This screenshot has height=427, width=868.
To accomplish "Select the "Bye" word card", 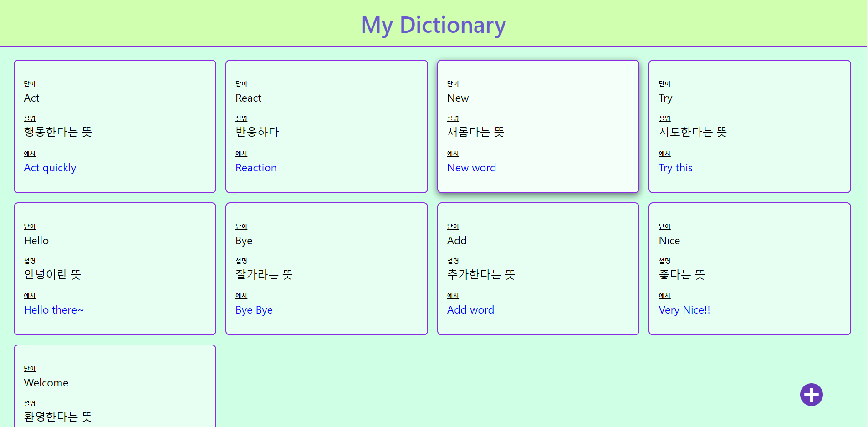I will tap(327, 268).
